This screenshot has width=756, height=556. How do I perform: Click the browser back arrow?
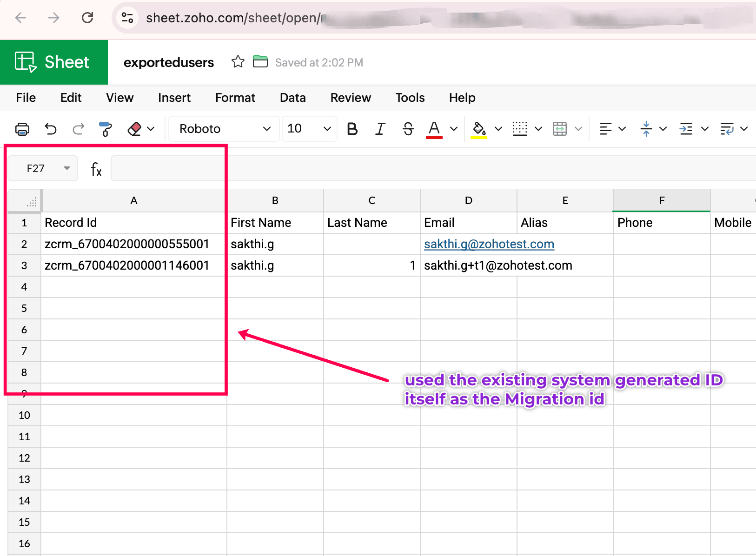pos(21,18)
